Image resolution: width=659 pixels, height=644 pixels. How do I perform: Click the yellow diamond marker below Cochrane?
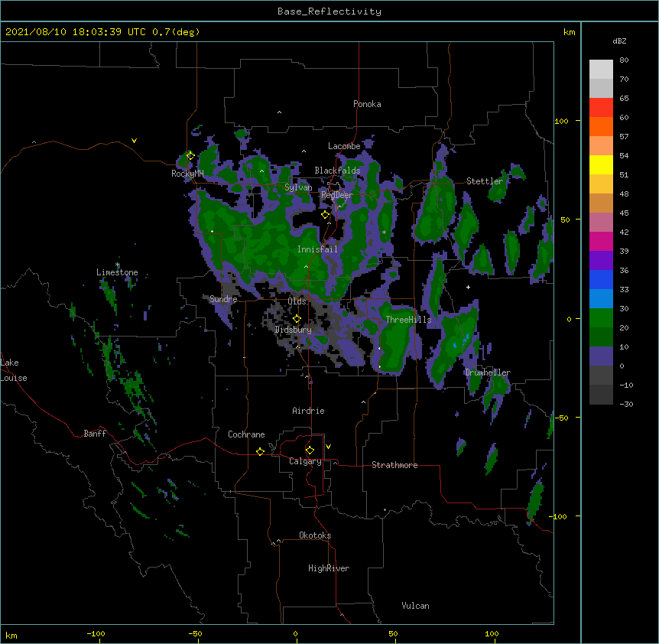[x=260, y=451]
